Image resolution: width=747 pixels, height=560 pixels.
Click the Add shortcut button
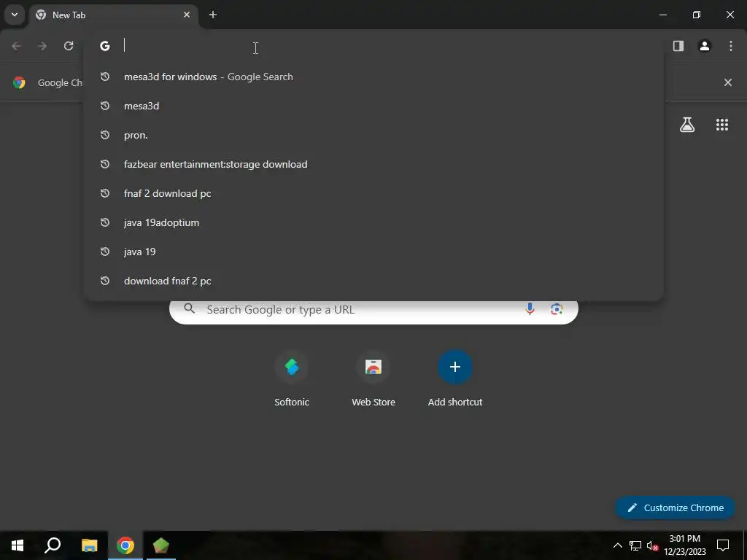tap(455, 378)
